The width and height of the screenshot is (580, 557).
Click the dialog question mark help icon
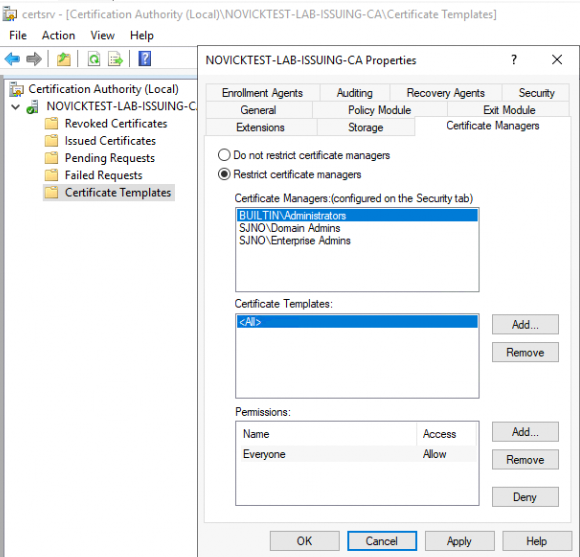point(514,60)
